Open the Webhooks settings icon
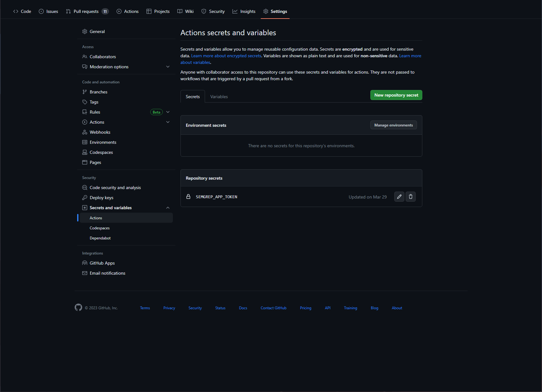The height and width of the screenshot is (392, 542). click(85, 132)
